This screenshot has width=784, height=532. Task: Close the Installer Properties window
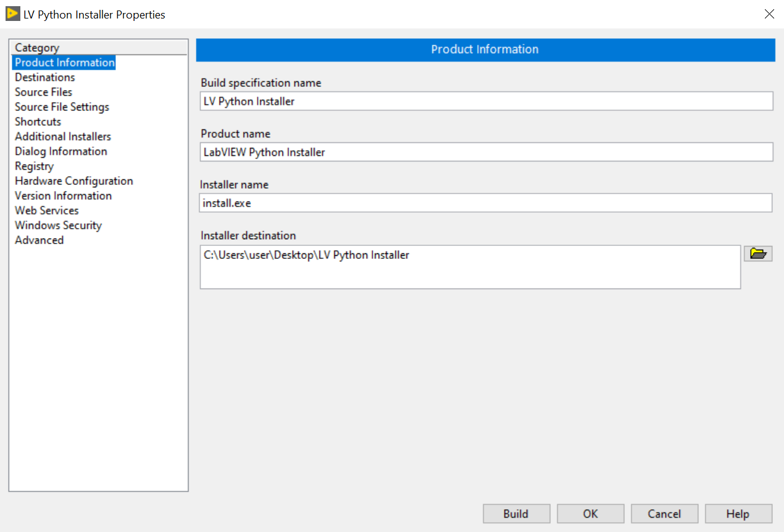(769, 14)
